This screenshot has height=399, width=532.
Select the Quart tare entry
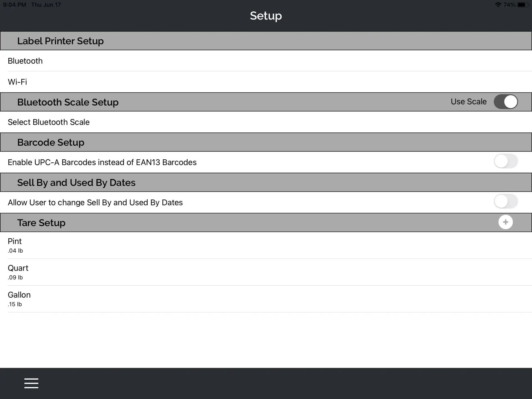click(266, 272)
